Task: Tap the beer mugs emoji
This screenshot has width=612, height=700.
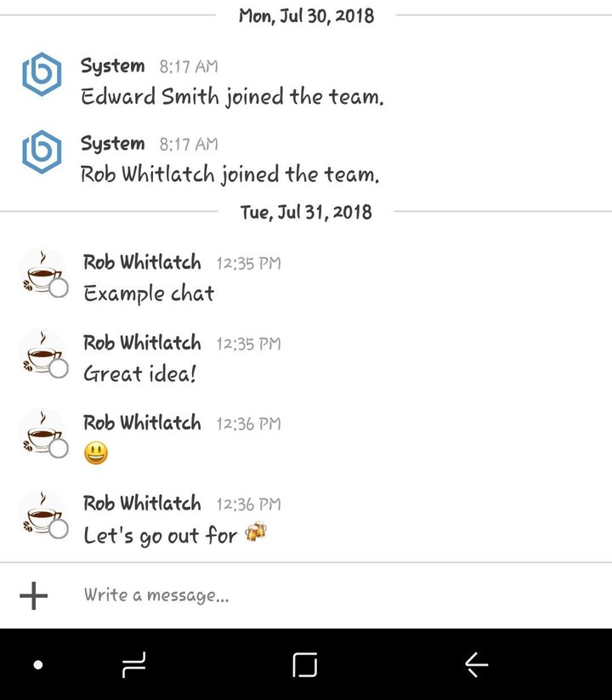Action: [256, 532]
